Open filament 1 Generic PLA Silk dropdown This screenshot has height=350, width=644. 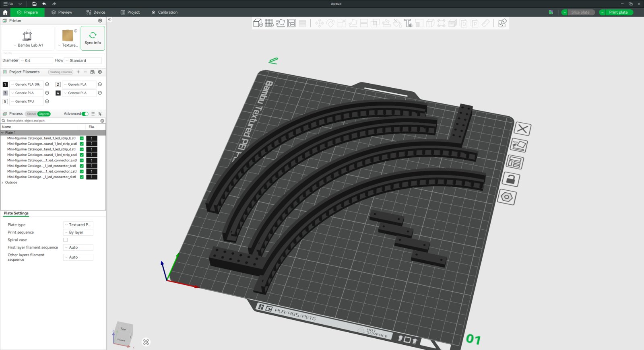[27, 84]
